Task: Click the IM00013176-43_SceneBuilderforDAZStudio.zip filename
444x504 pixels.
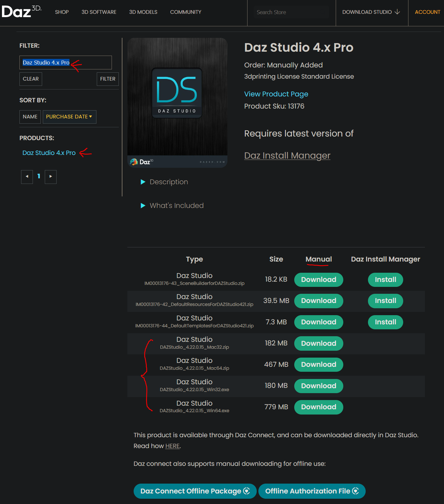Action: [x=195, y=283]
